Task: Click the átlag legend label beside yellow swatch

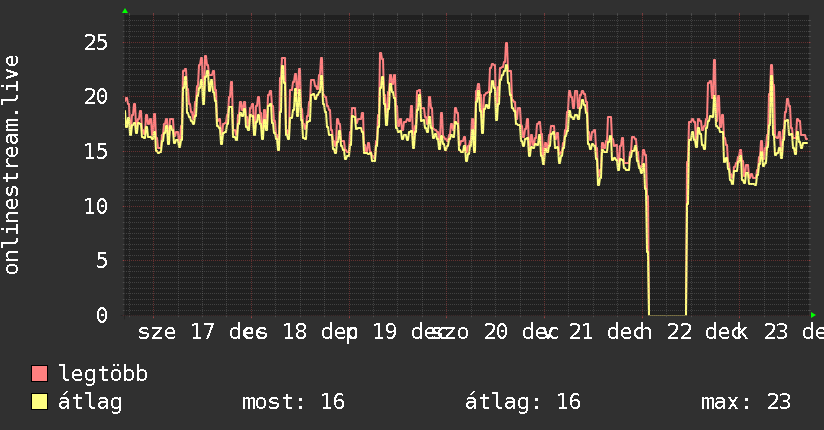Action: (x=90, y=402)
